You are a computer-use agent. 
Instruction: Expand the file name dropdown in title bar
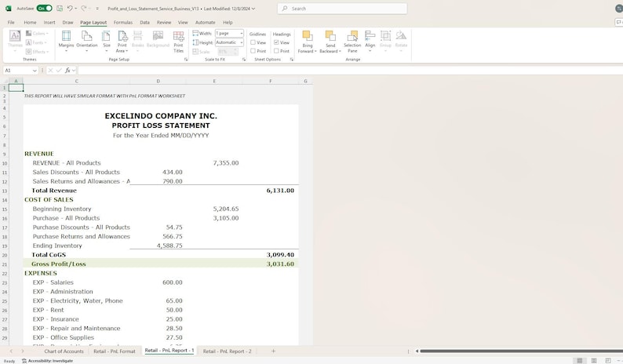click(x=253, y=9)
